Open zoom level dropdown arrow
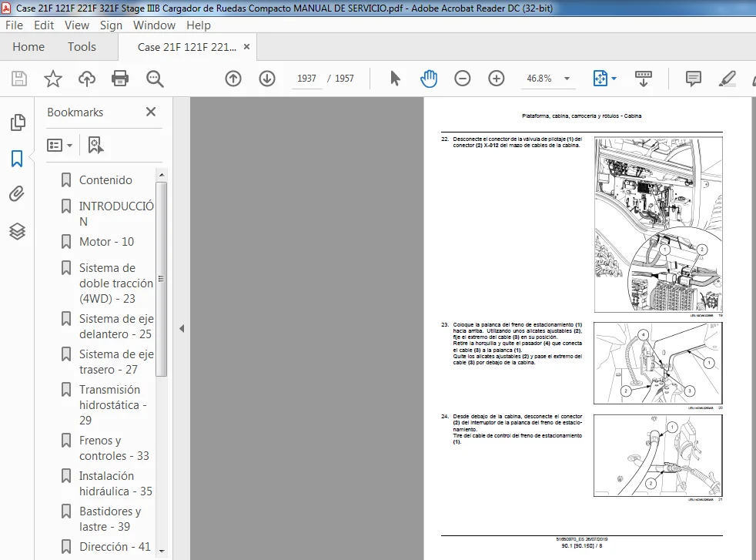Viewport: 756px width, 560px height. (567, 79)
